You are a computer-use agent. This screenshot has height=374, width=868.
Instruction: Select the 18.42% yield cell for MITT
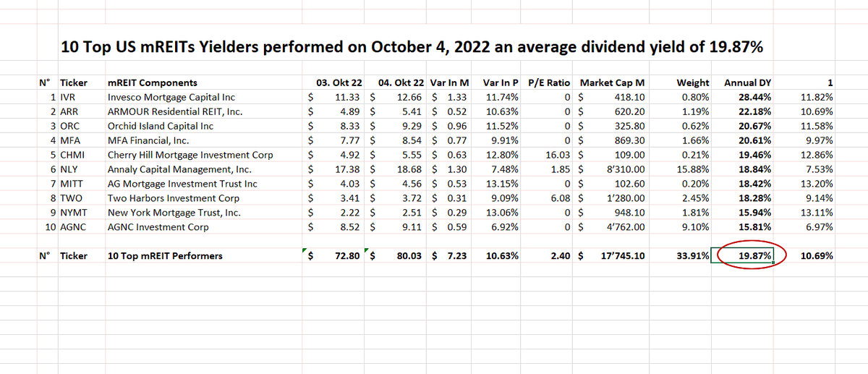coord(754,184)
